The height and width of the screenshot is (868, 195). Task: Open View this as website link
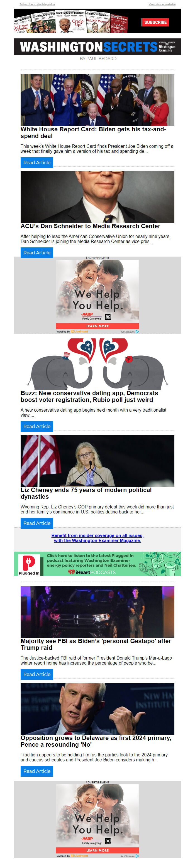coord(162,4)
